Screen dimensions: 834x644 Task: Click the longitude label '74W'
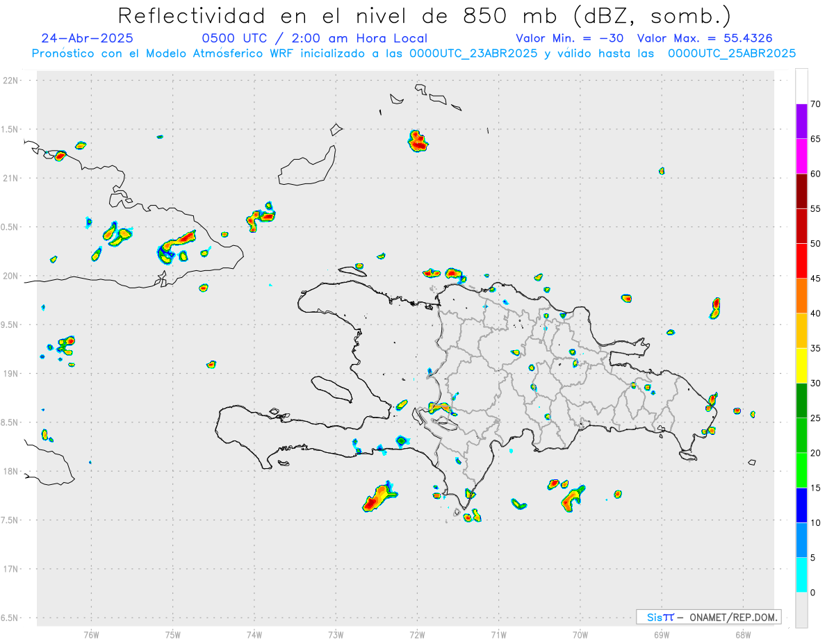(254, 634)
